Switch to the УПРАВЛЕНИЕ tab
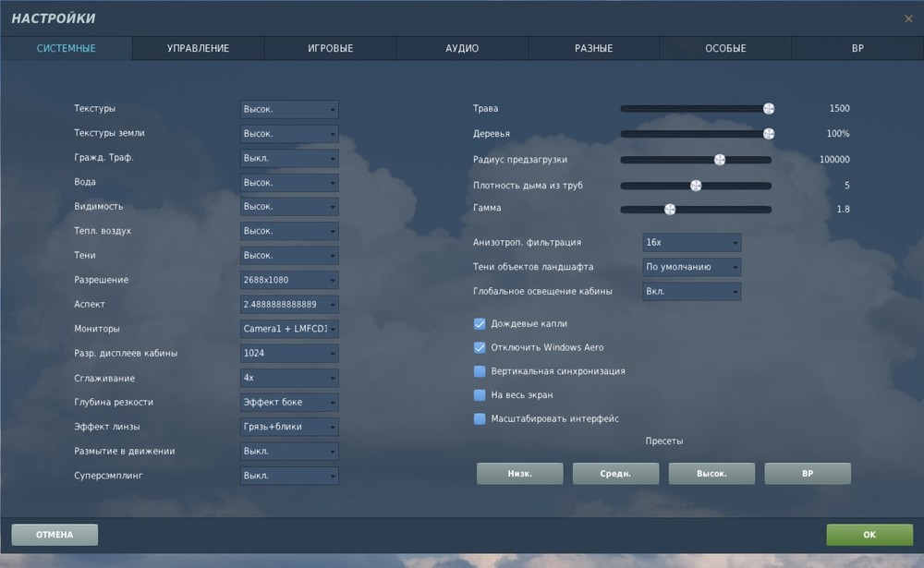This screenshot has width=924, height=568. pyautogui.click(x=198, y=48)
